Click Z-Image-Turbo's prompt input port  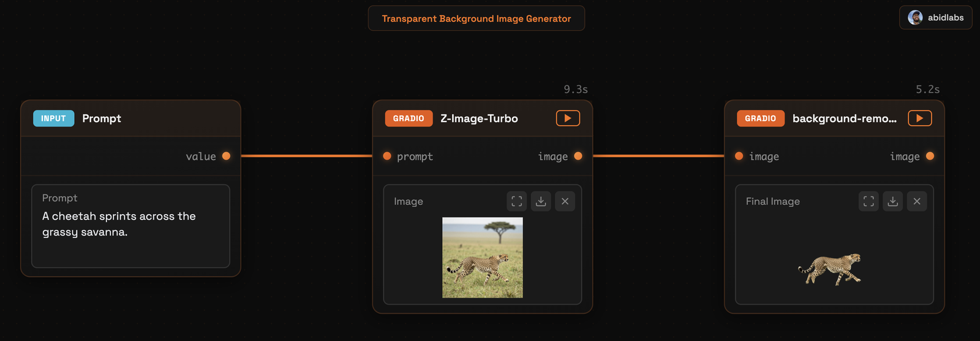(387, 156)
